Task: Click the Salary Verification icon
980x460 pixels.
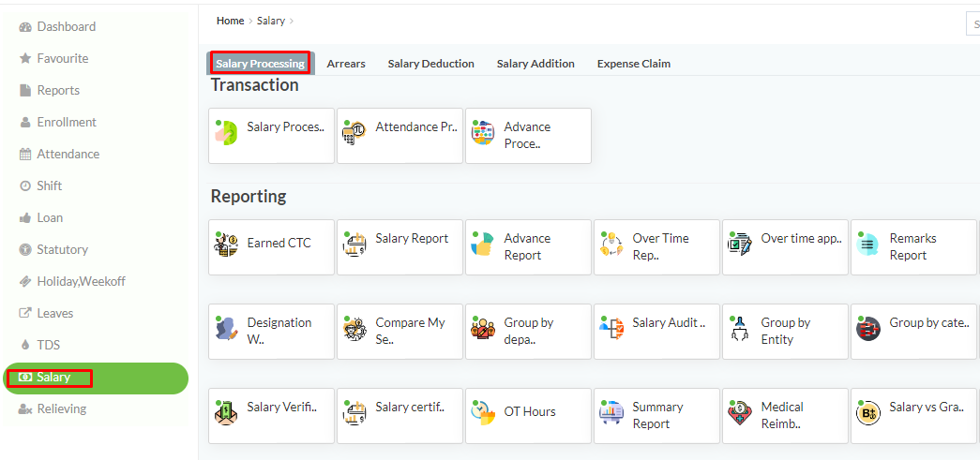Action: (x=226, y=412)
